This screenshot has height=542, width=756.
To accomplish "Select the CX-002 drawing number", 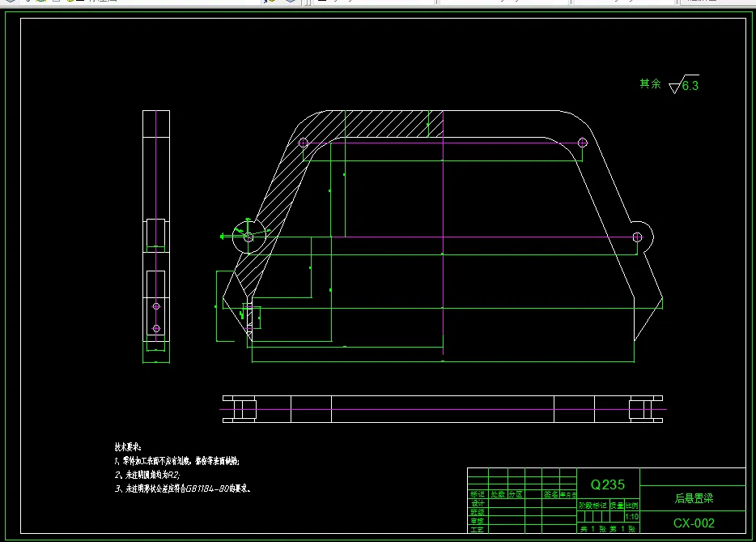I will coord(693,523).
